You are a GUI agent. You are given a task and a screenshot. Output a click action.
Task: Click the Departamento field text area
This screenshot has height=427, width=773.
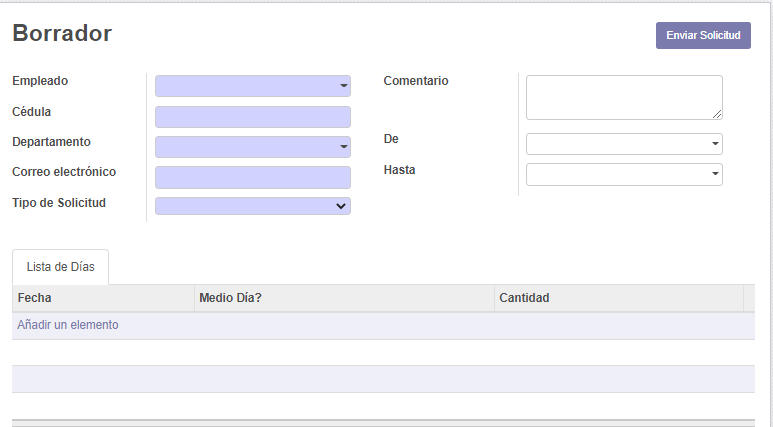click(246, 147)
